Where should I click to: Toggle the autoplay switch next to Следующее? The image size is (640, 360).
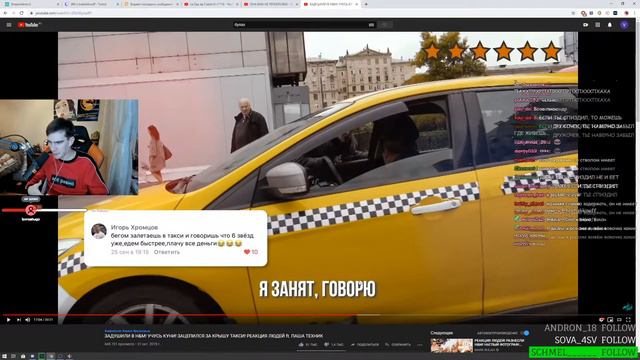coord(526,333)
